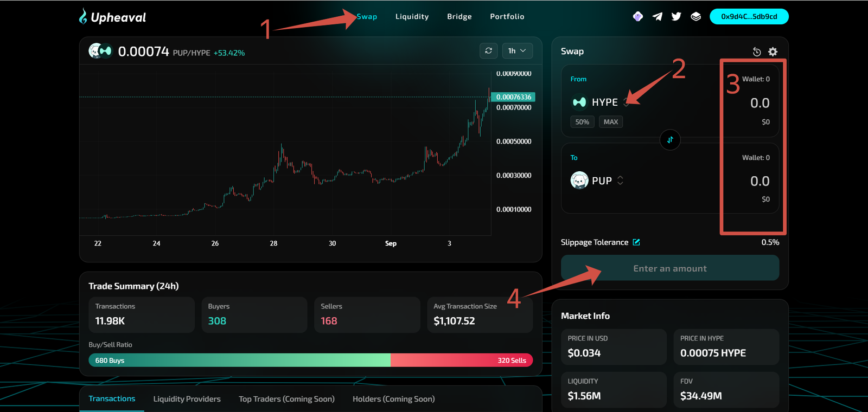Open the Twitter bird icon
Image resolution: width=868 pixels, height=412 pixels.
pyautogui.click(x=676, y=17)
